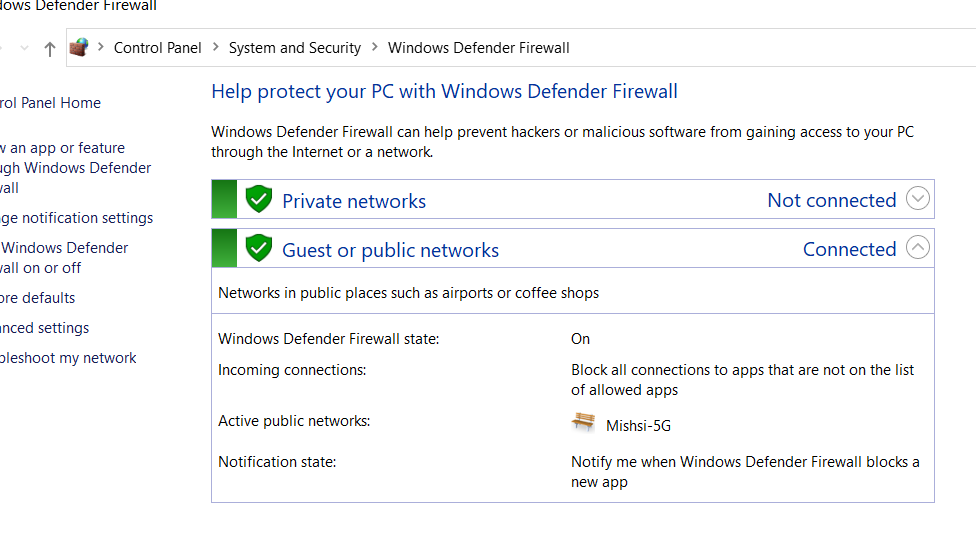The width and height of the screenshot is (976, 557).
Task: Click the Private networks shield icon
Action: coord(258,199)
